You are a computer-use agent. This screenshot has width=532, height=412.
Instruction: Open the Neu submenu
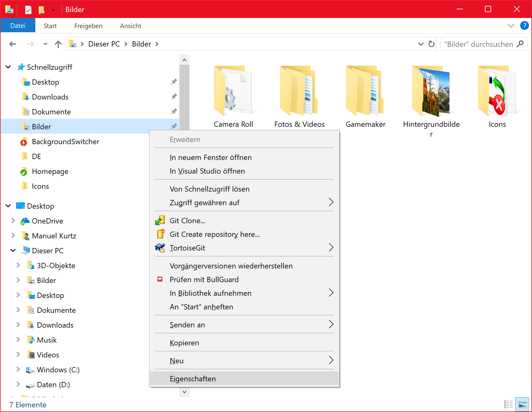coord(244,361)
